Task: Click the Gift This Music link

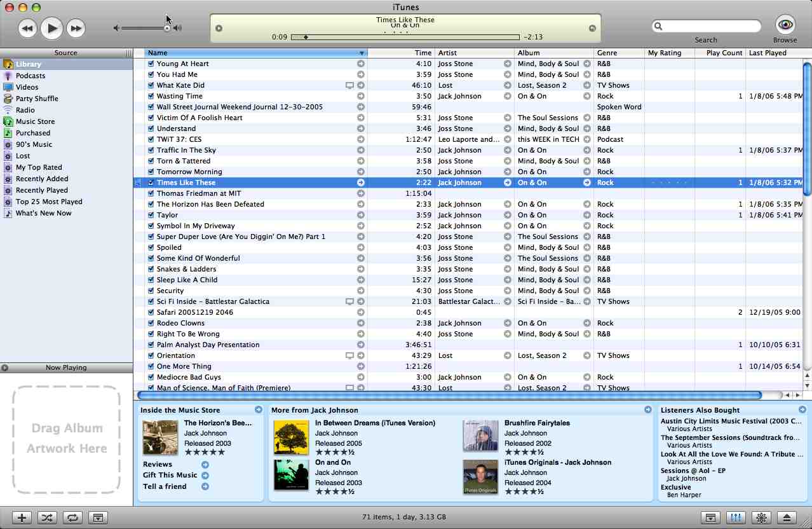Action: tap(170, 475)
